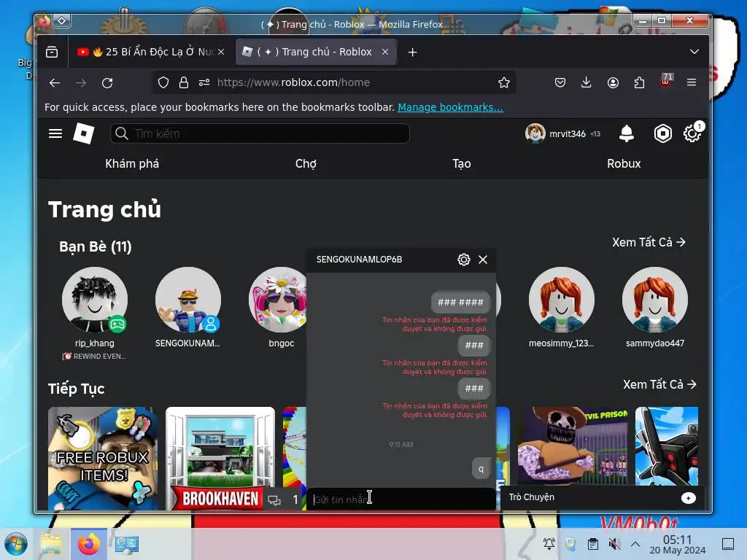Screen dimensions: 747x560
Task: Open friend SENGOKUNAM avatar
Action: pyautogui.click(x=188, y=300)
